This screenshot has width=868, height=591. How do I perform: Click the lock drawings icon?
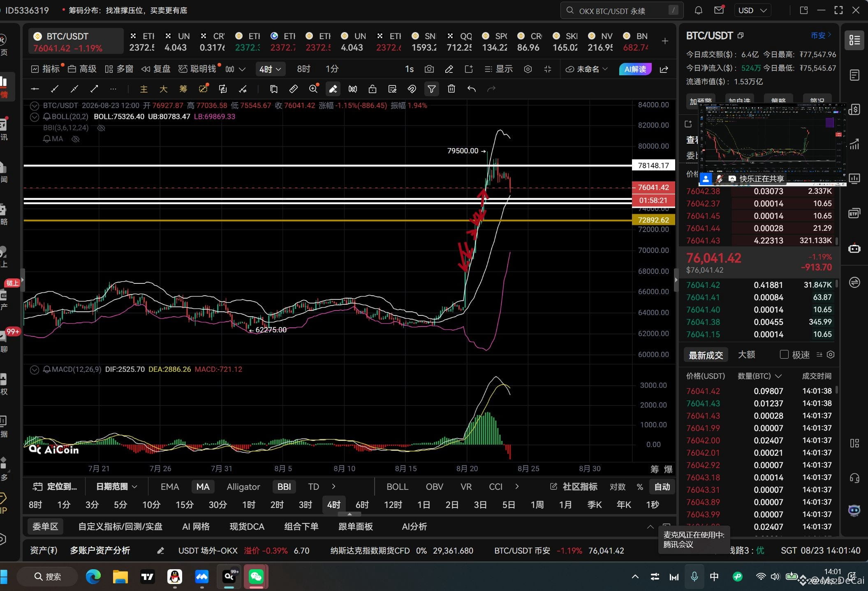pos(373,89)
